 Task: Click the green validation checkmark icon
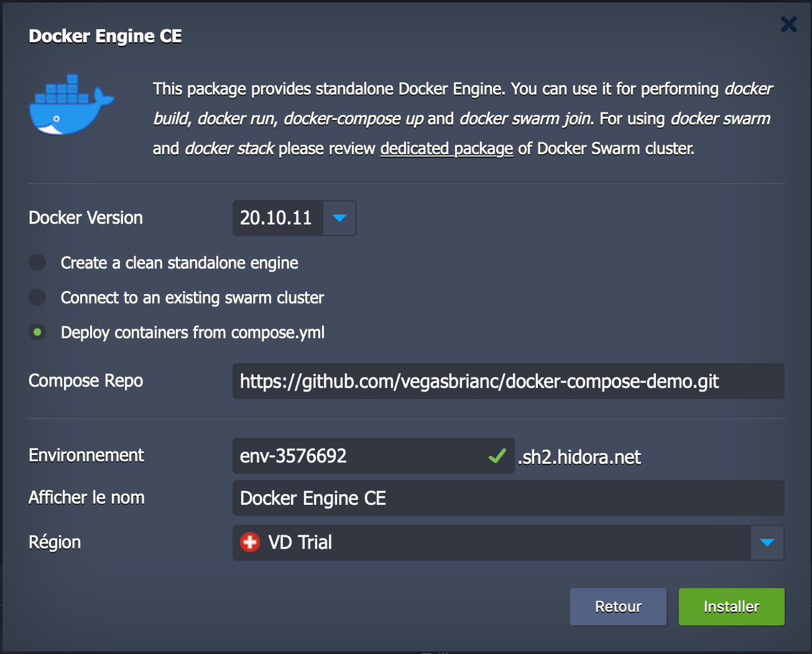coord(497,456)
